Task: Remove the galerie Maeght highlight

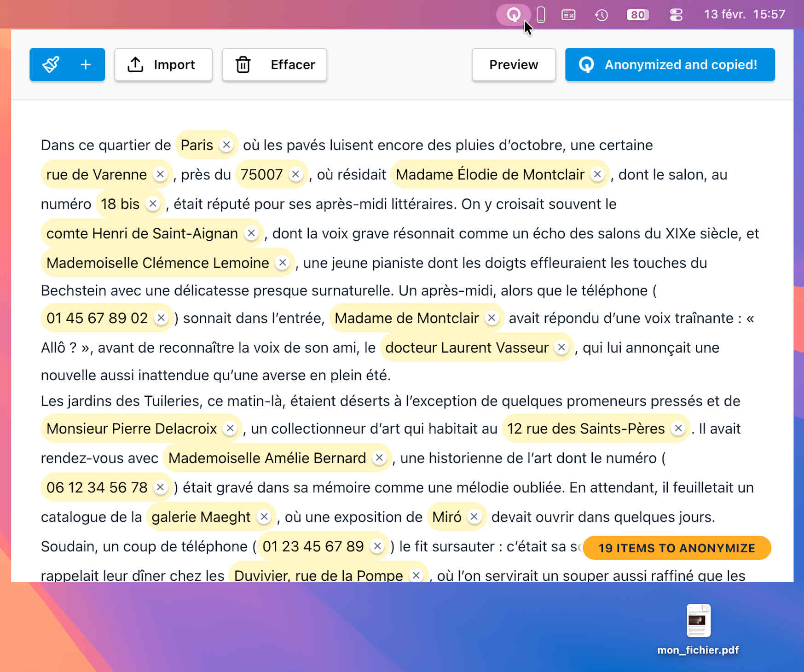Action: [264, 517]
